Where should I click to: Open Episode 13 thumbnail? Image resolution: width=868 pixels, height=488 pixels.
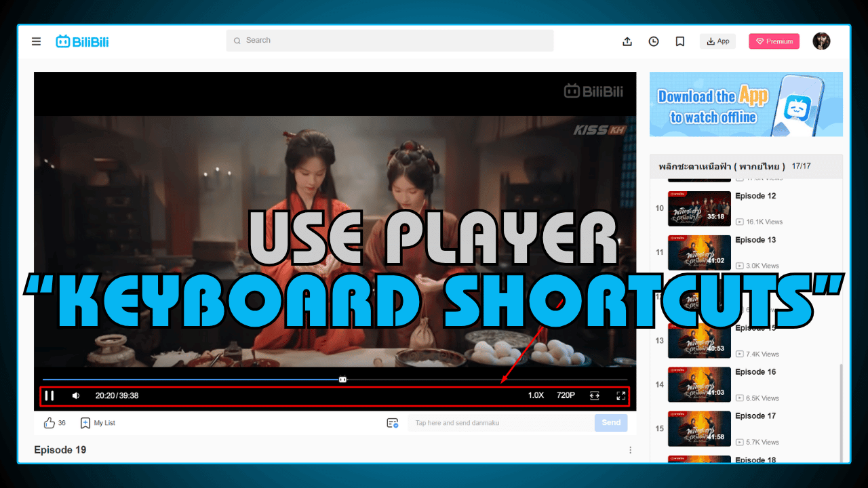click(699, 253)
